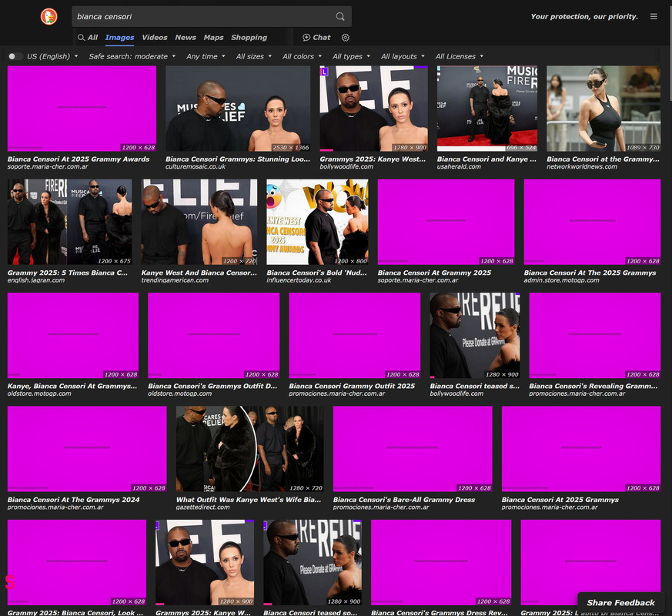Click the search magnifier icon in search box
Screen dimensions: 672x616
click(340, 17)
